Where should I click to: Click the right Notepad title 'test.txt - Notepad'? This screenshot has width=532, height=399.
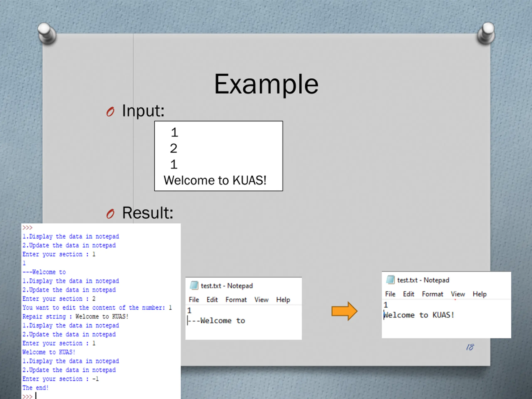click(423, 280)
